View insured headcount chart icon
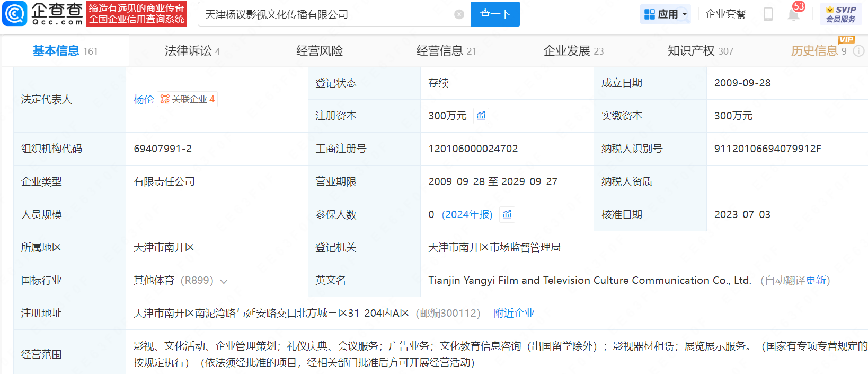The width and height of the screenshot is (868, 374). 507,214
